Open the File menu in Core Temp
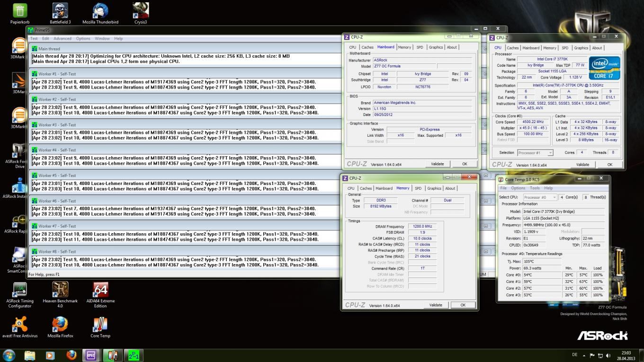This screenshot has height=362, width=644. (x=503, y=188)
